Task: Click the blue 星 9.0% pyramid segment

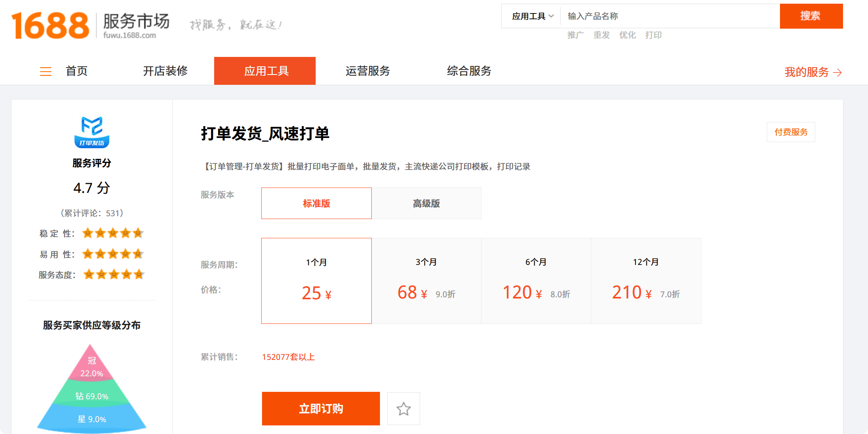Action: click(x=92, y=418)
